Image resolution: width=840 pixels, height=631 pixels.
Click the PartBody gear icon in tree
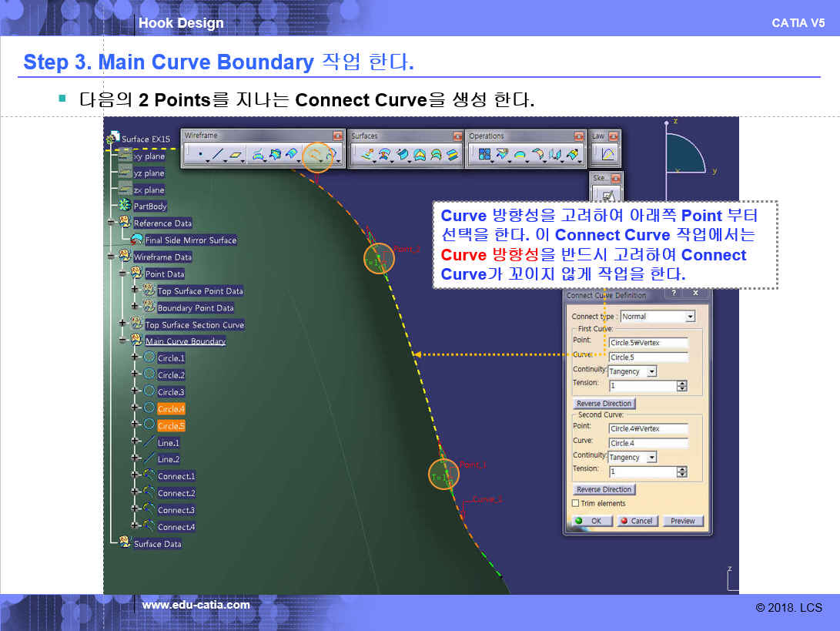pos(125,206)
